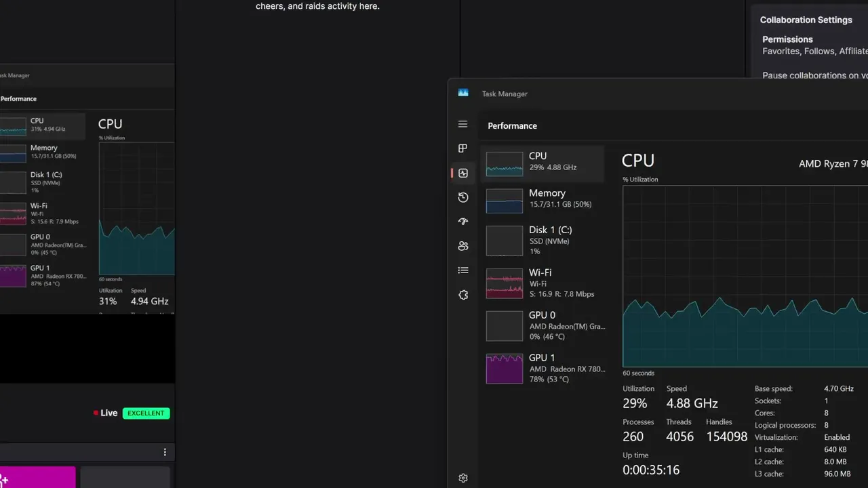Click CPU item in the stream preview window
Image resolution: width=868 pixels, height=488 pixels.
[42, 125]
